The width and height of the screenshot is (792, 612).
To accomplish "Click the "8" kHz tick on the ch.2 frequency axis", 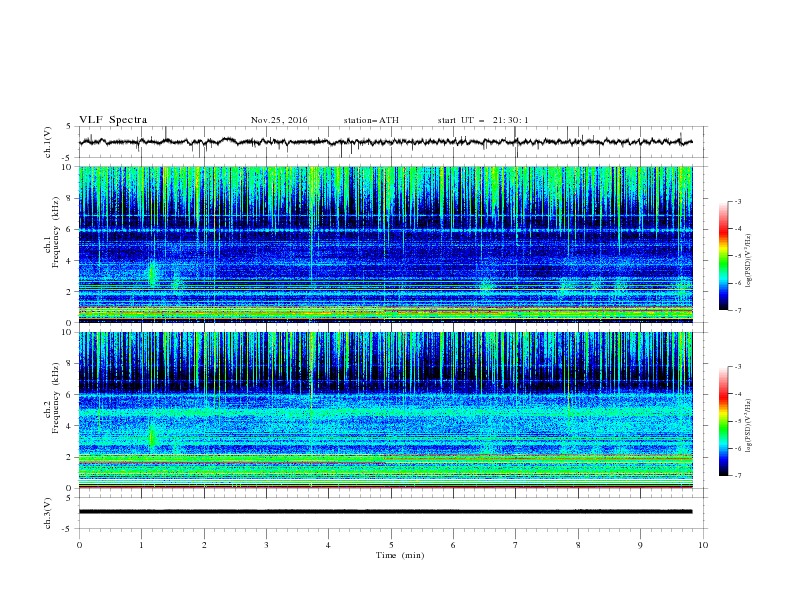I will coord(70,364).
